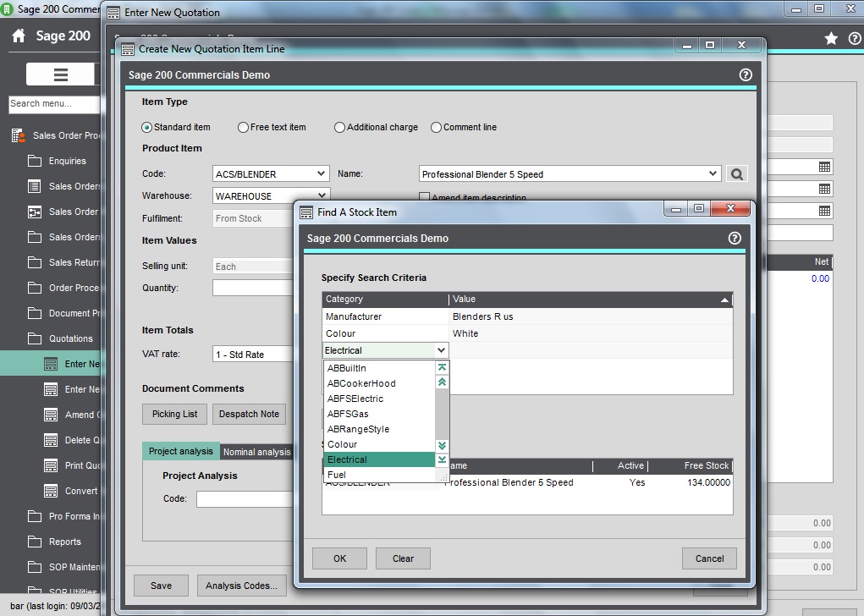The height and width of the screenshot is (616, 864).
Task: Switch to the Nominal analysis tab
Action: (x=256, y=452)
